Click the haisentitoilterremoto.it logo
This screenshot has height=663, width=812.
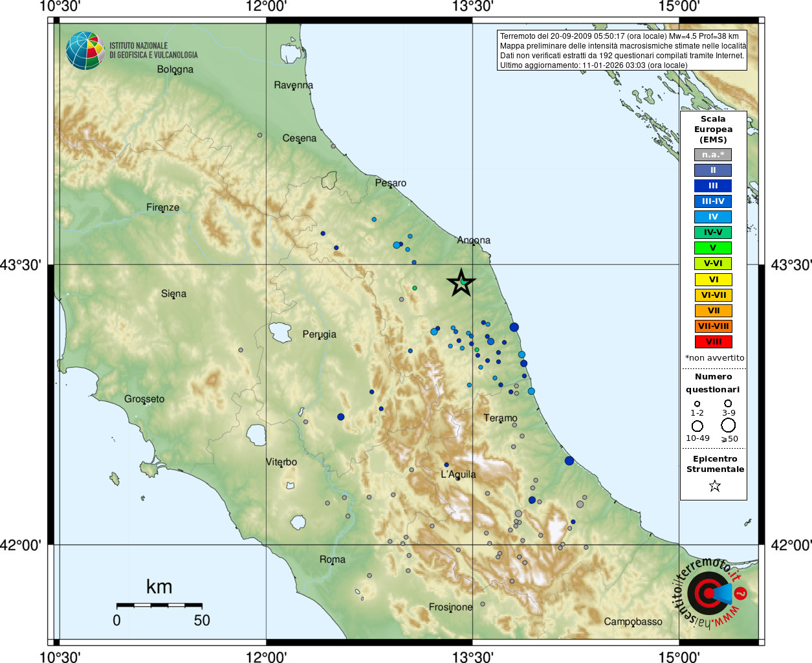[x=710, y=592]
